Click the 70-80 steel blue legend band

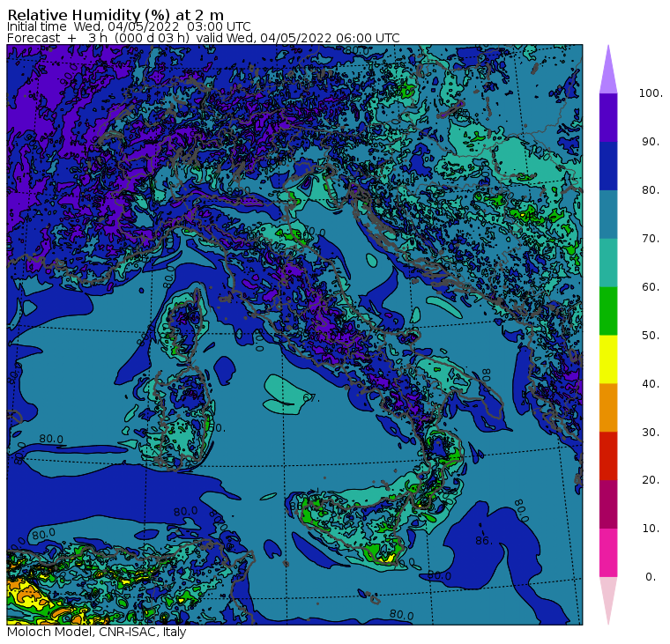[x=608, y=214]
